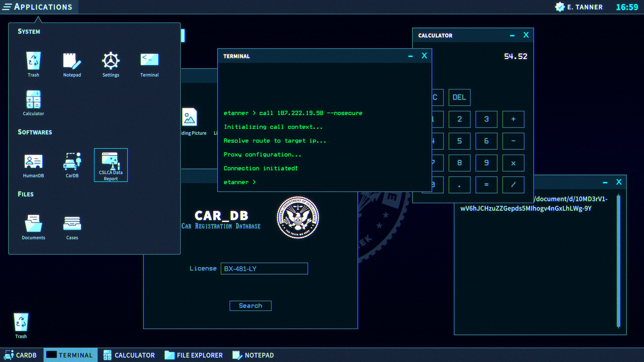Toggle the Softwares section collapse
The width and height of the screenshot is (644, 362).
pos(35,132)
